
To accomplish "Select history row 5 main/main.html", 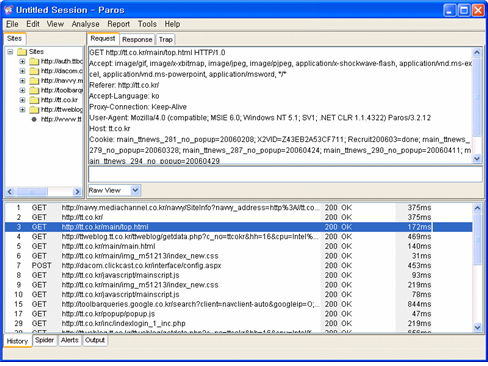I will pos(238,246).
